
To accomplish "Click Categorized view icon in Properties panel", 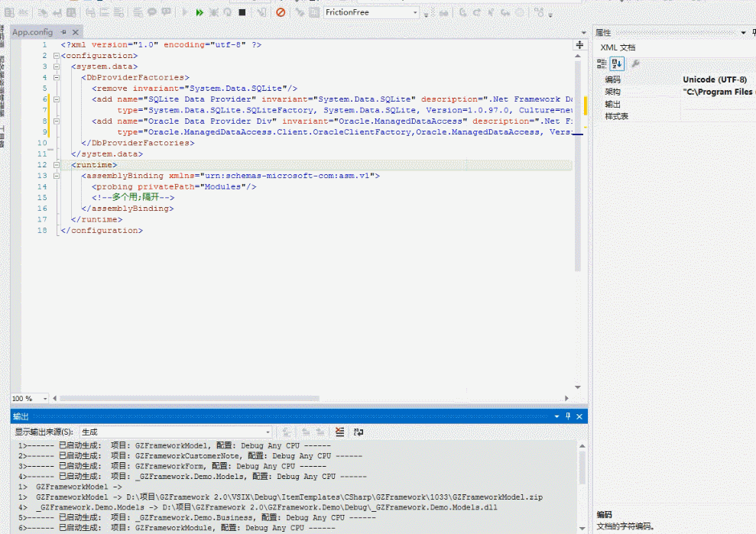I will click(x=602, y=63).
